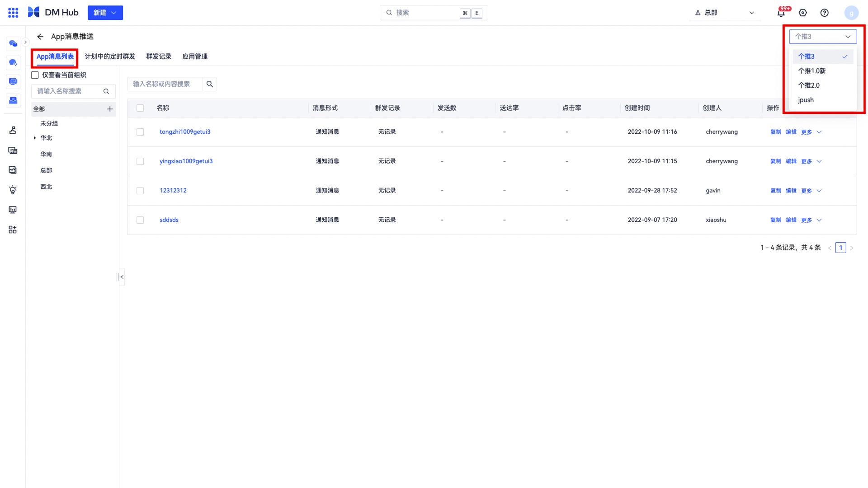Open the notifications bell with 99+ badge
Image resolution: width=868 pixels, height=488 pixels.
click(781, 13)
